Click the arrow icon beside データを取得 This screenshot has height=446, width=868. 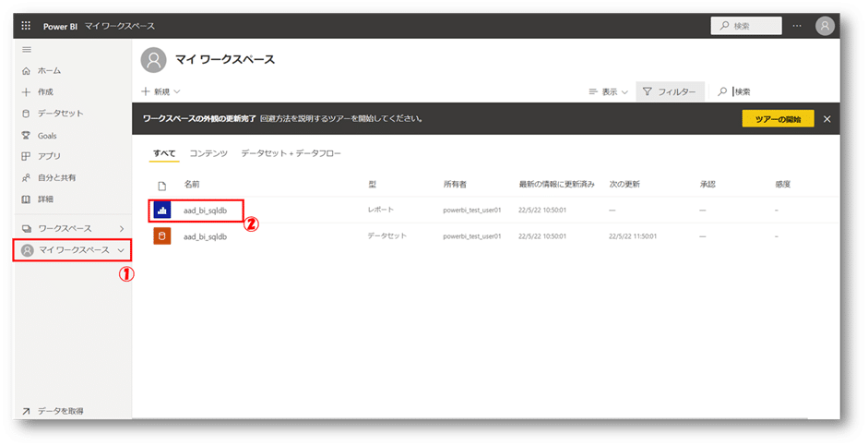[x=26, y=411]
